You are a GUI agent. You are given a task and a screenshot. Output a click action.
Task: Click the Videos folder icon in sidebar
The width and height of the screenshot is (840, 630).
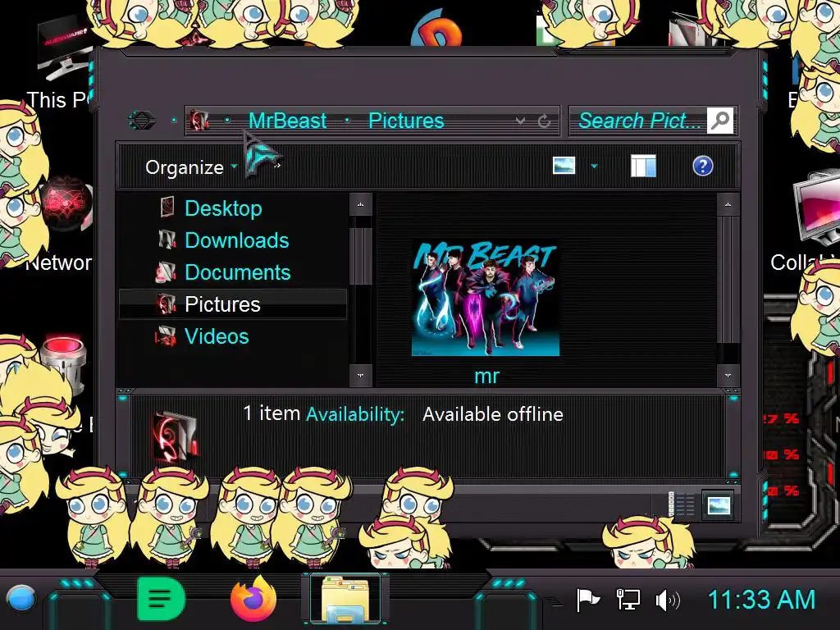click(x=166, y=336)
